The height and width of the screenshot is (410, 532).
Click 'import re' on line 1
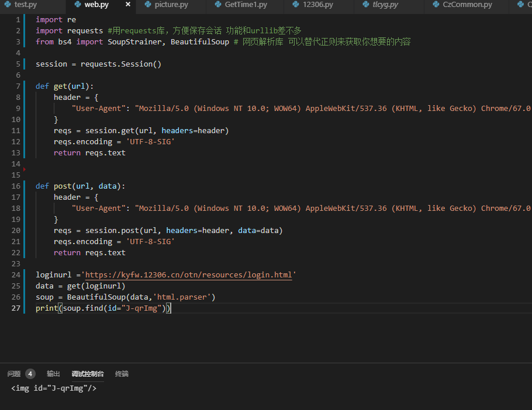coord(56,20)
